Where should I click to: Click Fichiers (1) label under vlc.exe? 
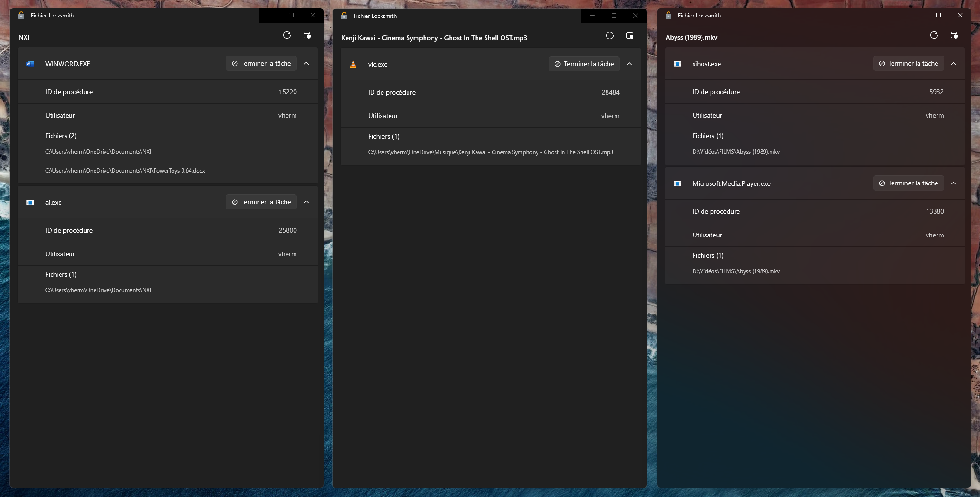[384, 136]
